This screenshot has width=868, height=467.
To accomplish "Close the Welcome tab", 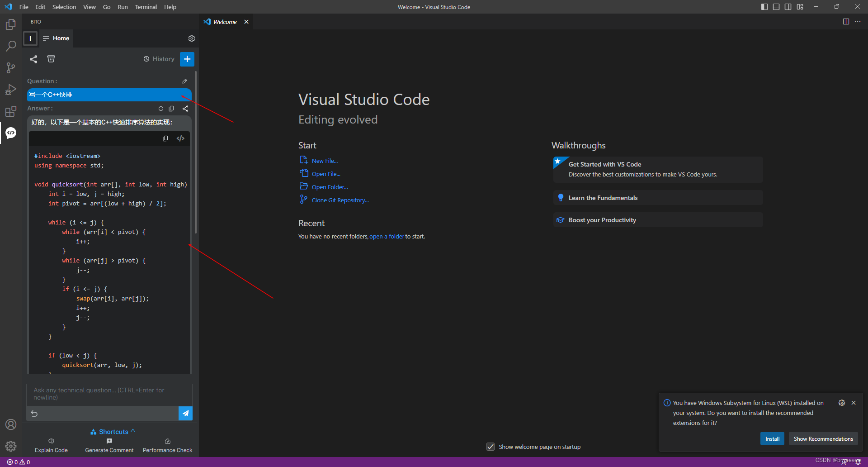I will pyautogui.click(x=246, y=22).
